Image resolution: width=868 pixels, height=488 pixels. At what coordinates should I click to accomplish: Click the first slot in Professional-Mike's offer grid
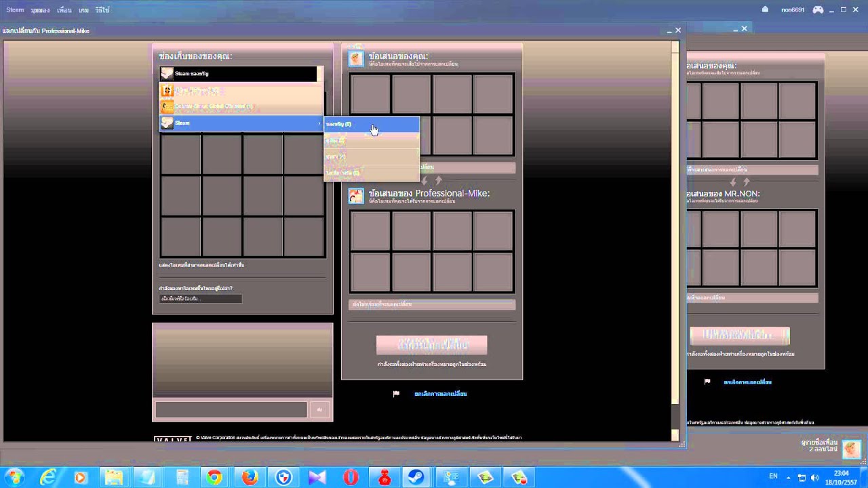[370, 231]
